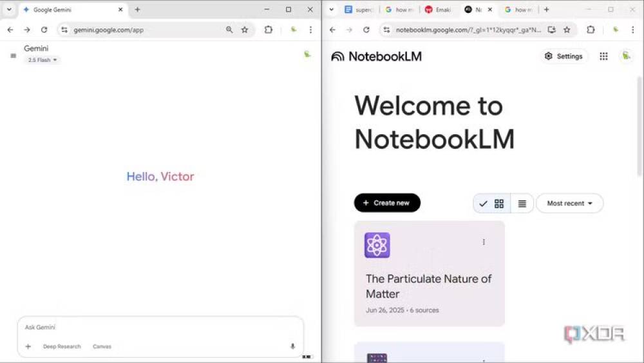Click install app icon in NotebookLM address bar
Viewport: 644px width, 363px height.
pyautogui.click(x=552, y=30)
